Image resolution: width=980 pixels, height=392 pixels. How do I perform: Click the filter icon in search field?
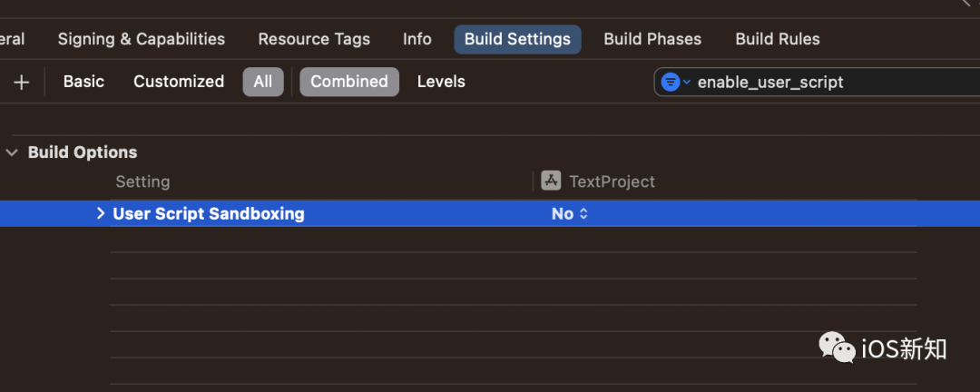[671, 82]
